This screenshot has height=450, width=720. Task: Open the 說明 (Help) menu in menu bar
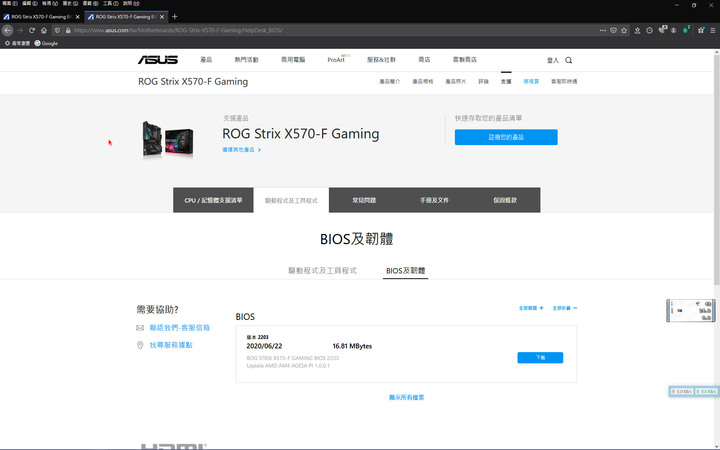click(131, 3)
